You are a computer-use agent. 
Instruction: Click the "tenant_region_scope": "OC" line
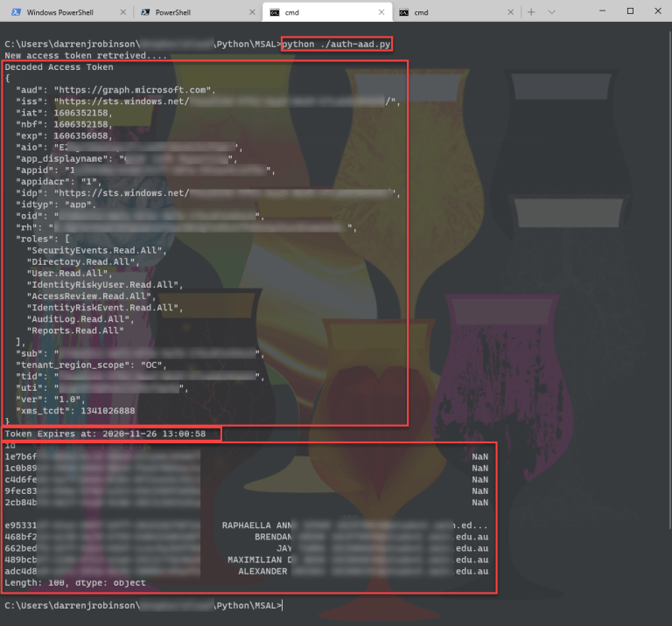point(91,365)
